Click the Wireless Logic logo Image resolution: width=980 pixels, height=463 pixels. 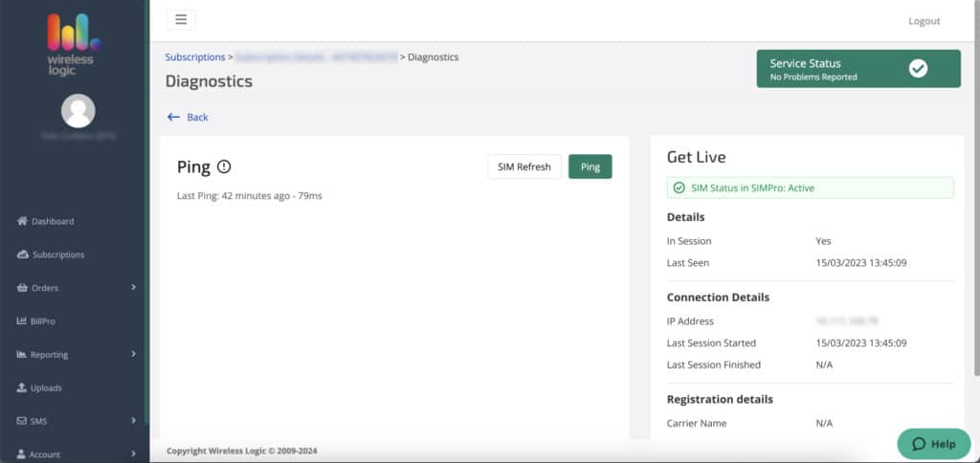74,46
